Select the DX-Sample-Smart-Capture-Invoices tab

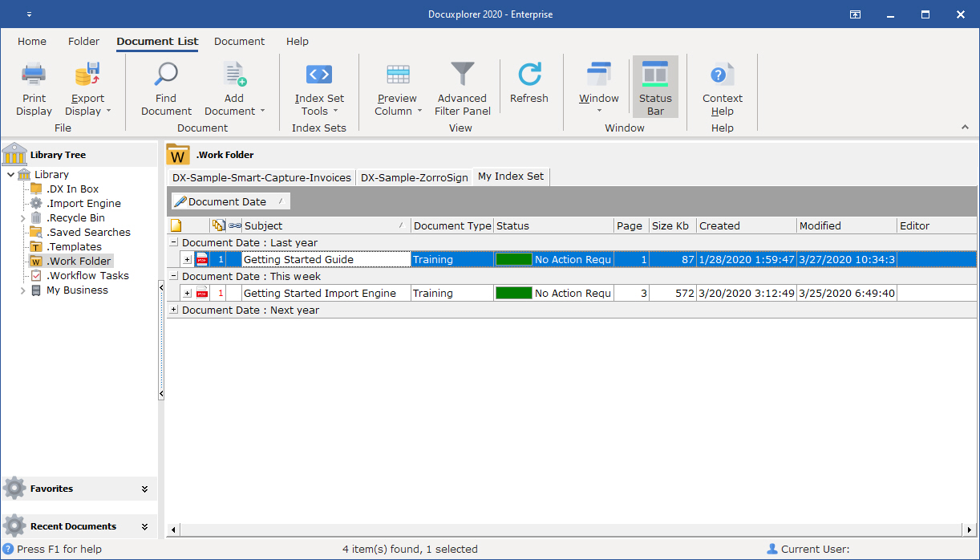261,177
